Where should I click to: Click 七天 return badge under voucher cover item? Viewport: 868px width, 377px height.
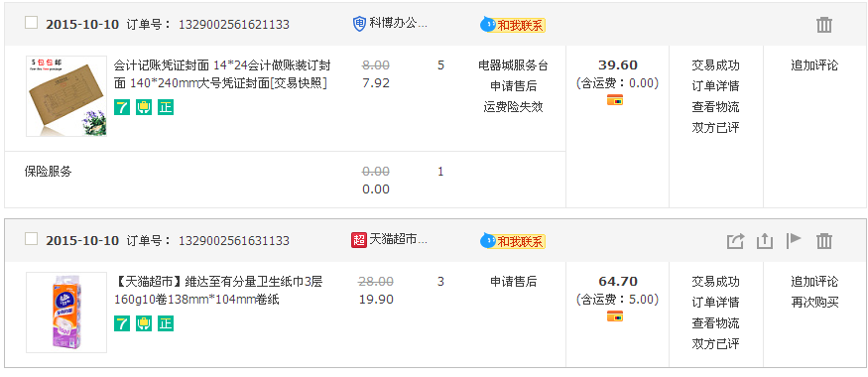click(122, 107)
